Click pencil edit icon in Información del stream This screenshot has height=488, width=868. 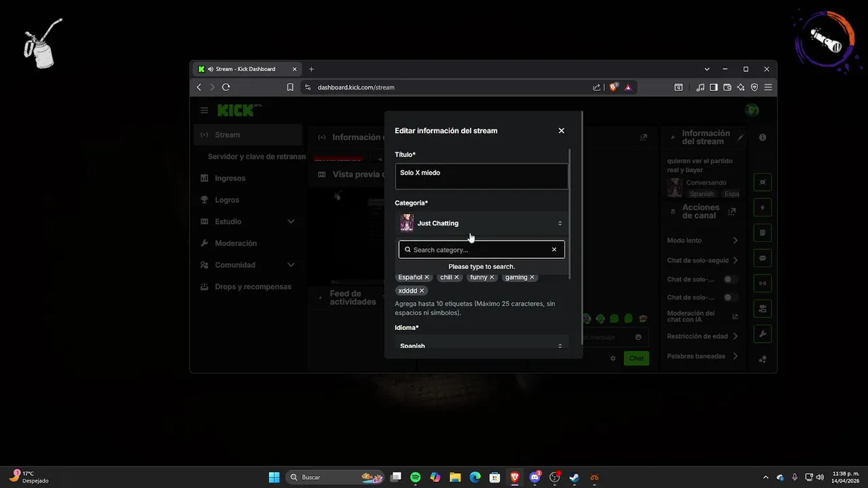click(741, 138)
